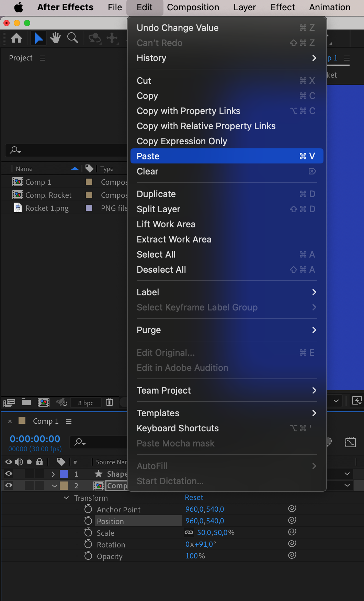The height and width of the screenshot is (601, 364).
Task: Toggle visibility of Shape layer 1
Action: point(9,474)
